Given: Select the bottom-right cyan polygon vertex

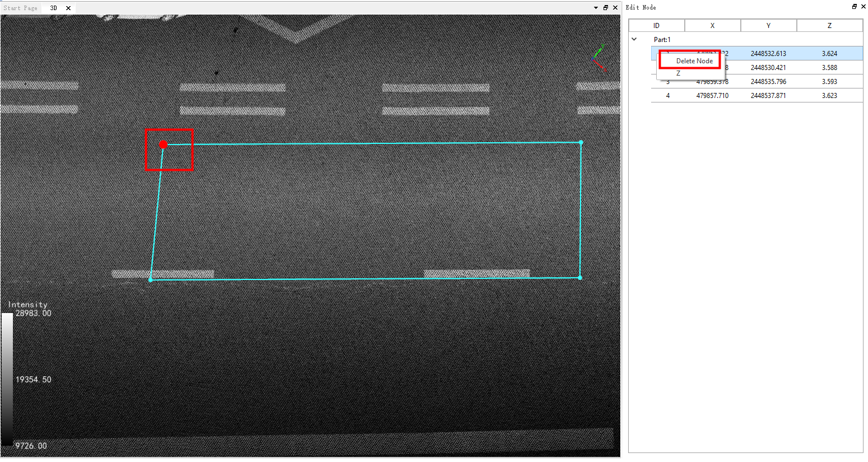Looking at the screenshot, I should [x=579, y=278].
